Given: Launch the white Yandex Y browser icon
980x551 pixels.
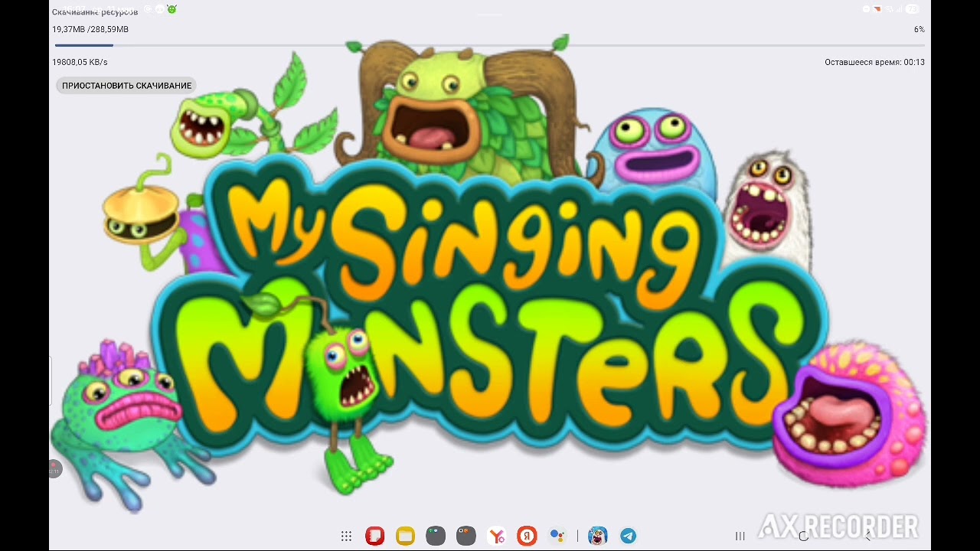Looking at the screenshot, I should (x=497, y=536).
